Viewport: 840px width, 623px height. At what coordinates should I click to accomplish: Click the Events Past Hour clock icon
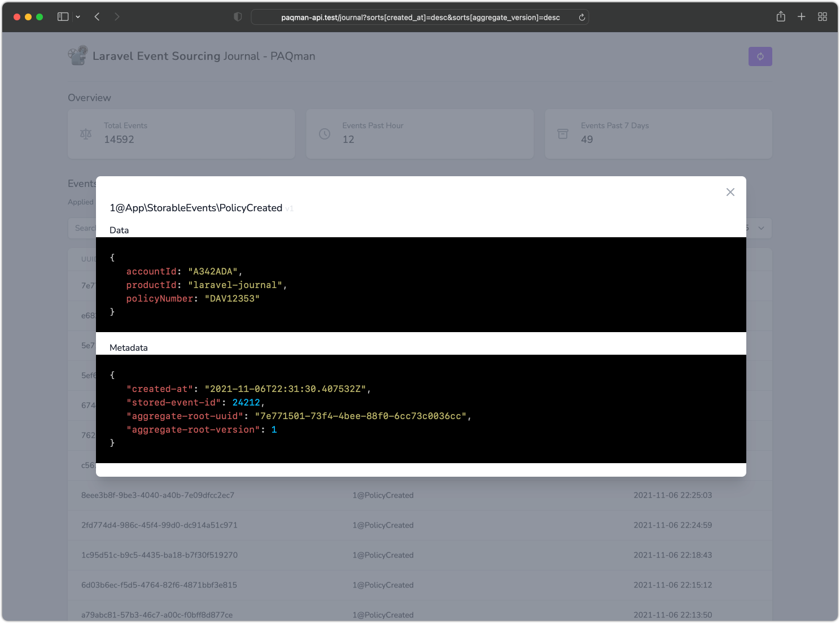click(x=325, y=134)
